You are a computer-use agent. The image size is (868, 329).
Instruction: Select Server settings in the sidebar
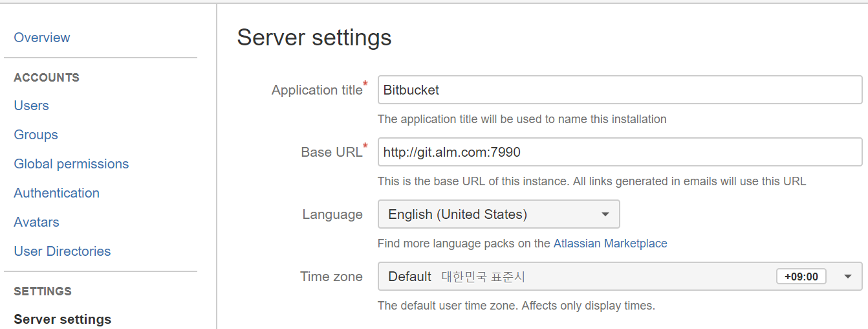coord(62,319)
